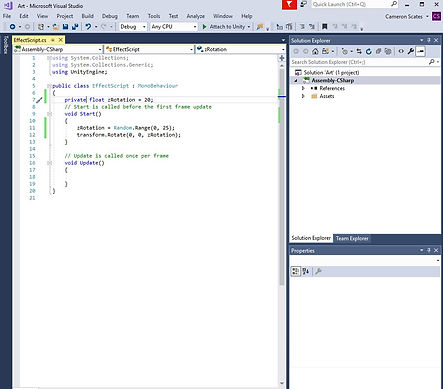Click Pending Changes Filter icon
Image resolution: width=443 pixels, height=389 pixels.
(345, 51)
